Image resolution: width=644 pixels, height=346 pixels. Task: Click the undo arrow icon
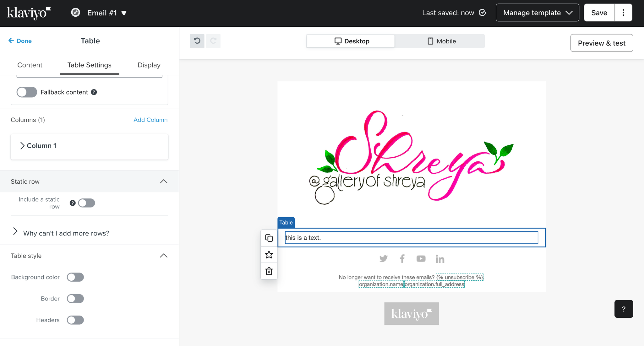point(197,41)
